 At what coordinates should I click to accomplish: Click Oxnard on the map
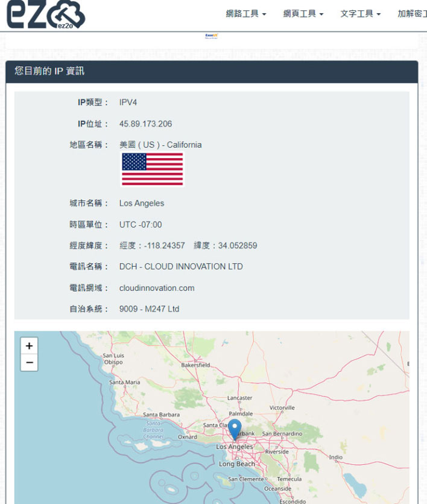coord(188,437)
